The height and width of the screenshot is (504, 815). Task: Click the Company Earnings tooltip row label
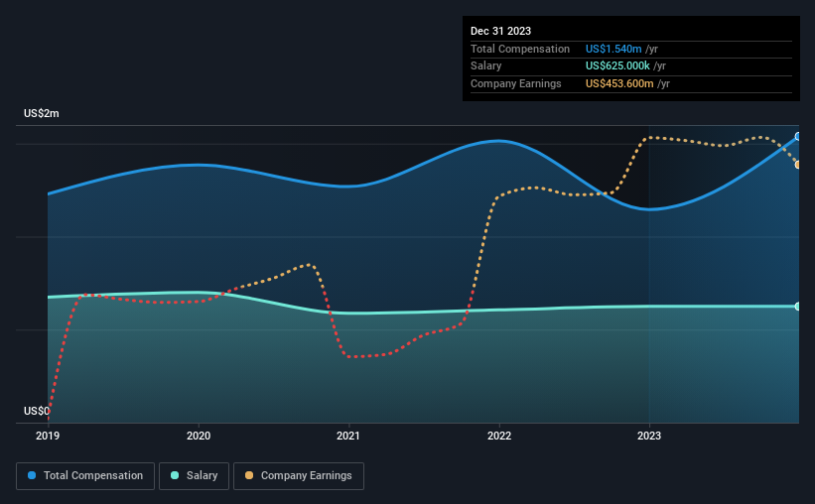coord(515,83)
